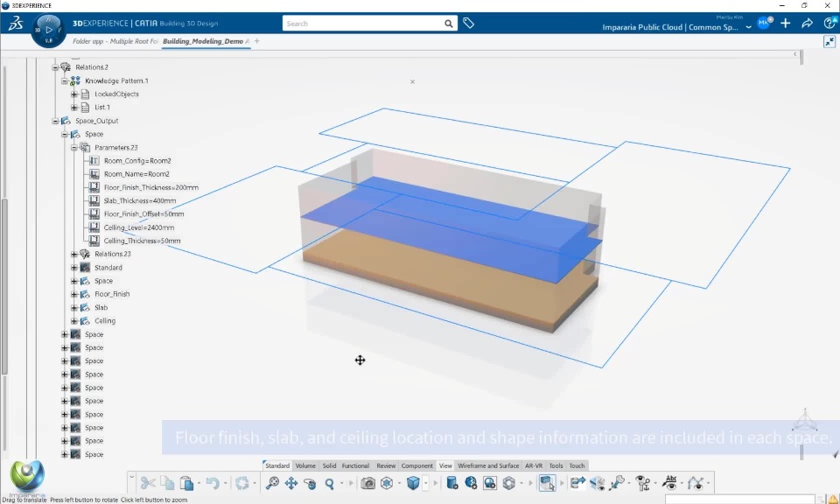The width and height of the screenshot is (840, 504).
Task: Open the tag icon beside search
Action: coord(469,23)
